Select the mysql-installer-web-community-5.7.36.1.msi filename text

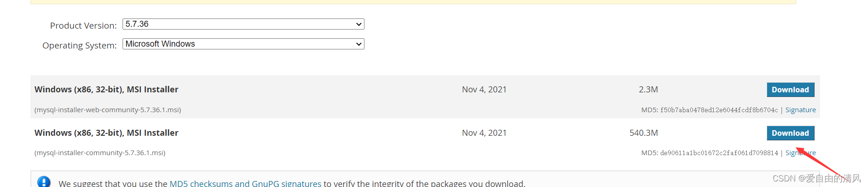pyautogui.click(x=108, y=110)
